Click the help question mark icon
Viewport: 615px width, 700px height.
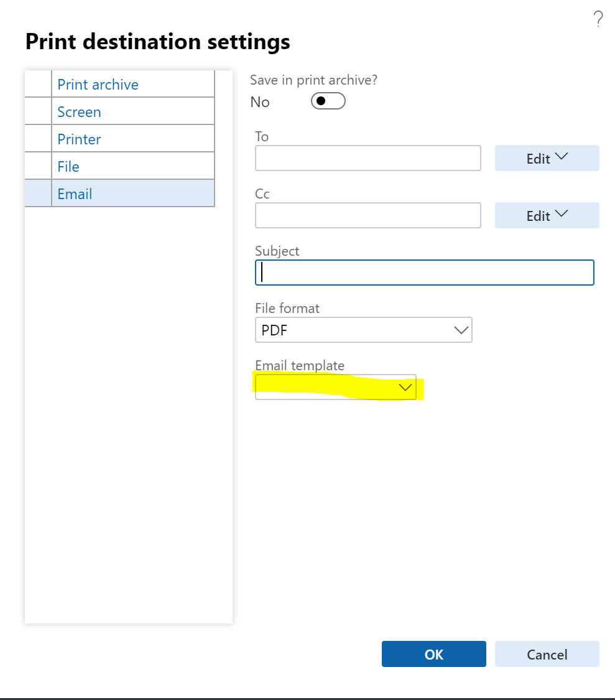tap(598, 19)
